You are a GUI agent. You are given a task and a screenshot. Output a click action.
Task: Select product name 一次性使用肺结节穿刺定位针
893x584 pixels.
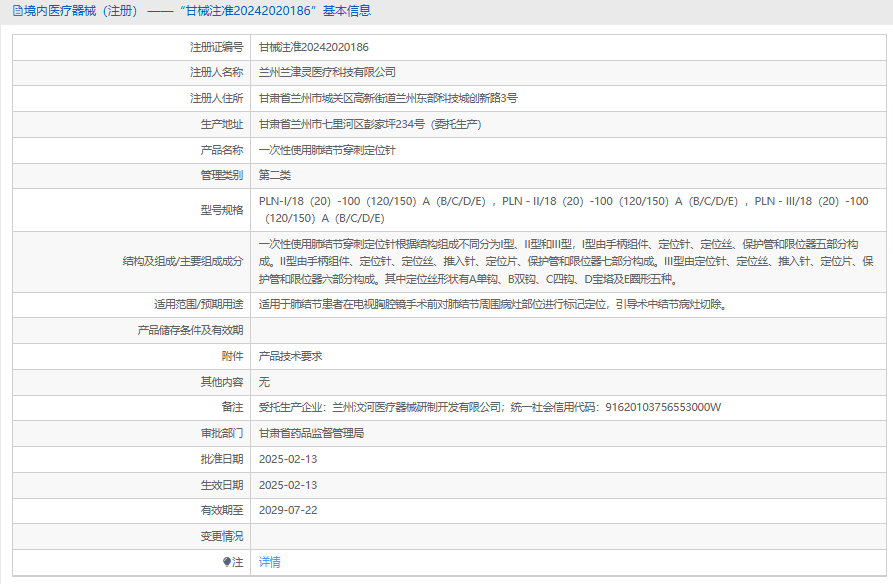coord(327,150)
